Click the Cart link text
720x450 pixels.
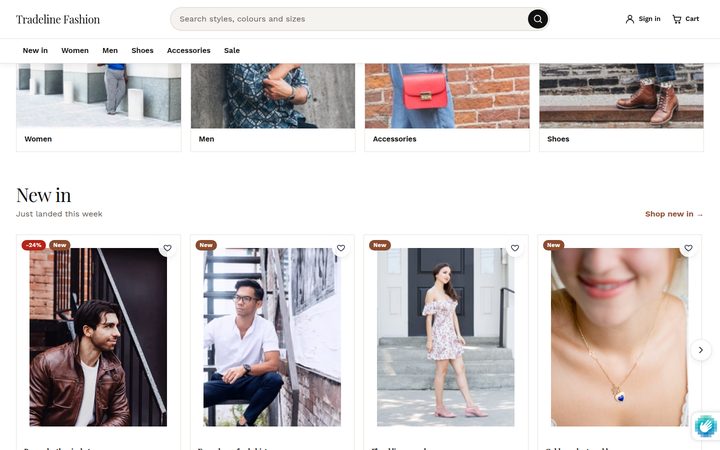[692, 19]
